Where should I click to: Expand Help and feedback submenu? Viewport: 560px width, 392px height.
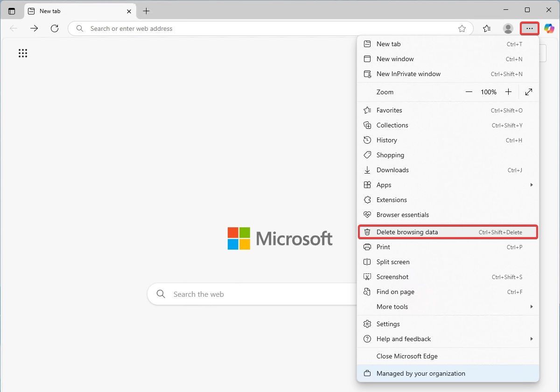pyautogui.click(x=448, y=339)
